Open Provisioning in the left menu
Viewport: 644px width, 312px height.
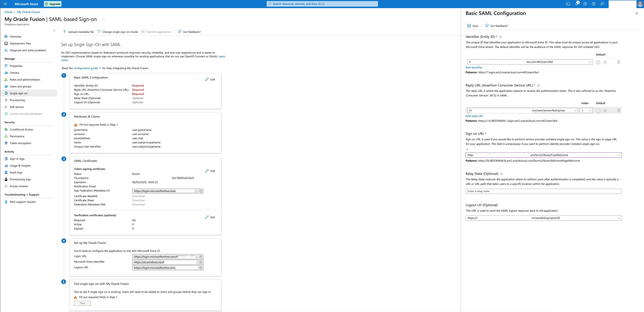coord(17,100)
